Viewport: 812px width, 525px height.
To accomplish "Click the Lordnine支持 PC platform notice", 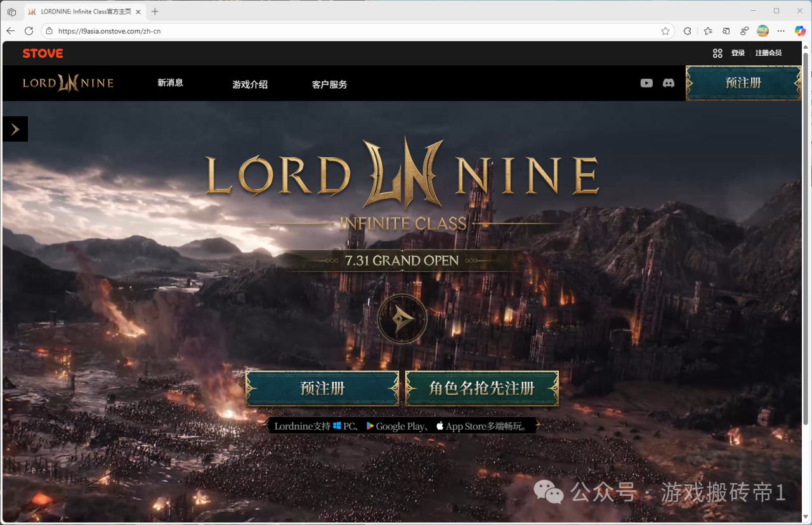I will pos(402,426).
